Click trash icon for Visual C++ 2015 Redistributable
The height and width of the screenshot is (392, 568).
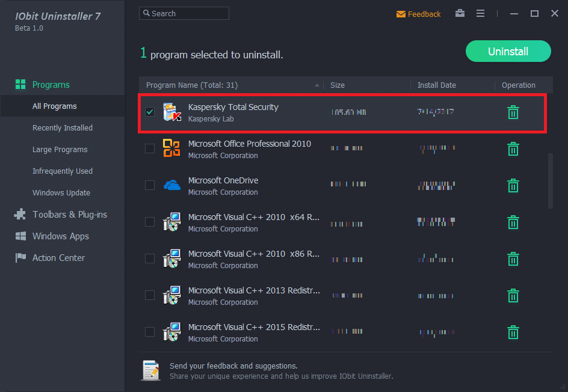point(513,332)
